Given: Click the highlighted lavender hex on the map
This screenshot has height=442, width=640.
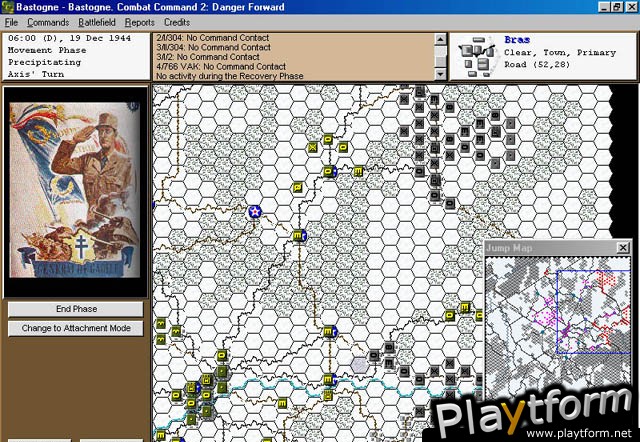Looking at the screenshot, I should point(360,364).
